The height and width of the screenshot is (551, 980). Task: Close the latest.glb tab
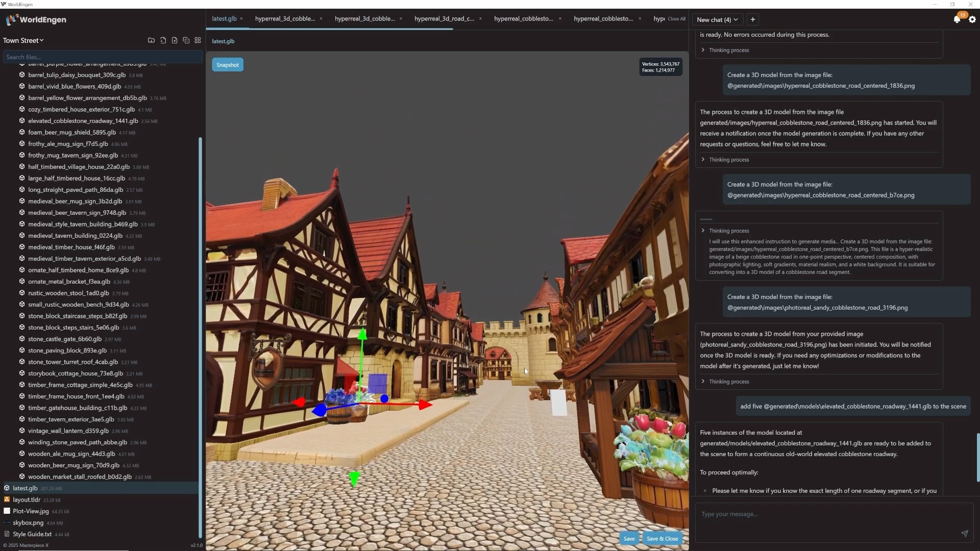coord(241,19)
